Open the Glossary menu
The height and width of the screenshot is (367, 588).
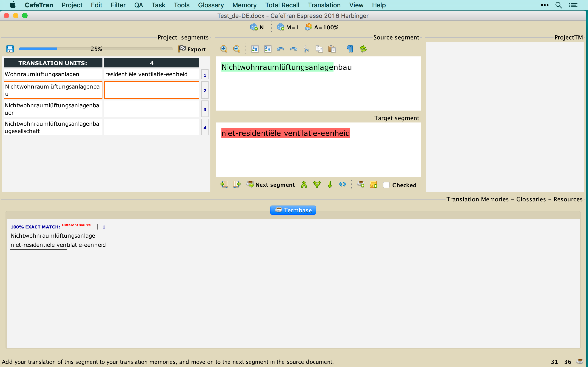(211, 5)
